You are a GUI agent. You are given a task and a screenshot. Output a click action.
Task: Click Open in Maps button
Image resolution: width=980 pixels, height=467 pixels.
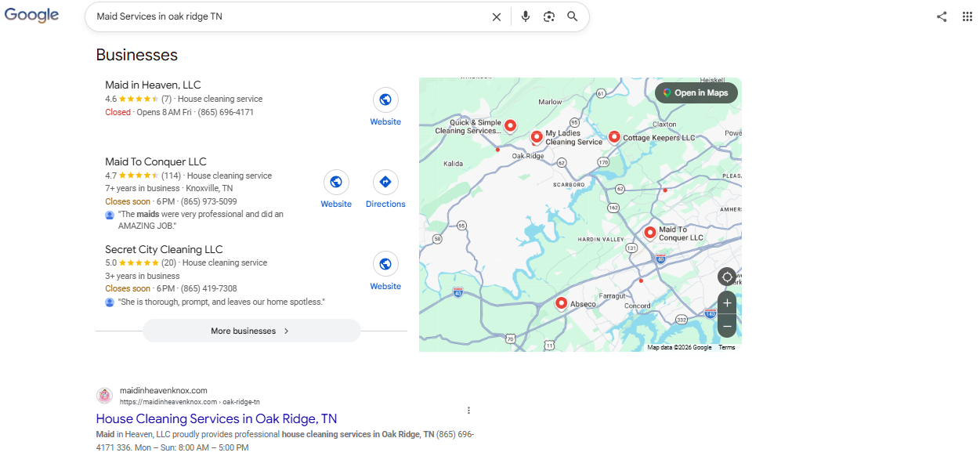click(696, 92)
